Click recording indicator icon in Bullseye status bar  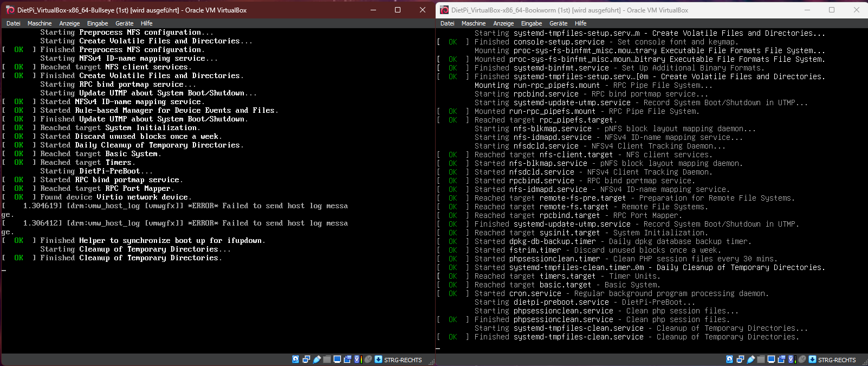347,359
